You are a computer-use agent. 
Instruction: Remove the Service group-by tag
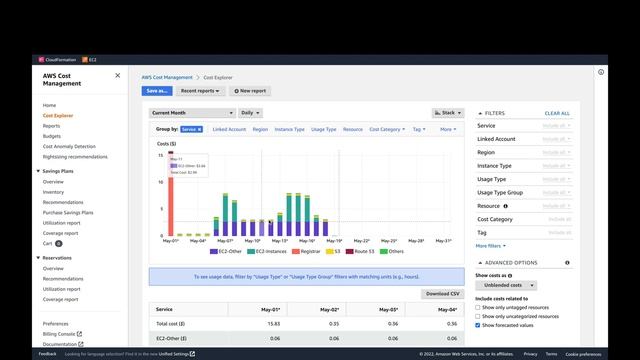(200, 129)
